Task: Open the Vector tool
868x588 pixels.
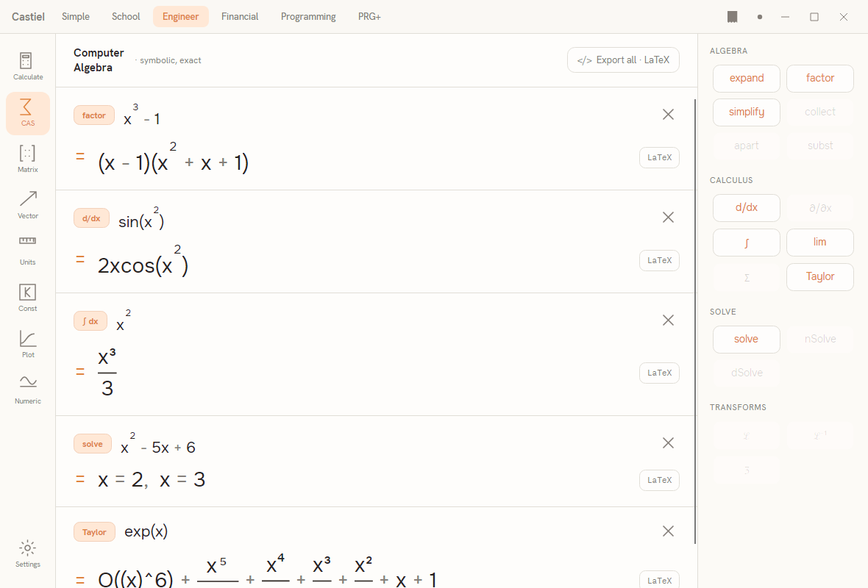Action: click(x=28, y=205)
